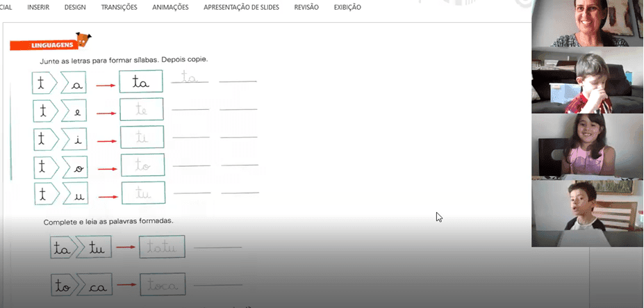Image resolution: width=644 pixels, height=308 pixels.
Task: Click the letter "a" arrow box
Action: click(x=74, y=83)
